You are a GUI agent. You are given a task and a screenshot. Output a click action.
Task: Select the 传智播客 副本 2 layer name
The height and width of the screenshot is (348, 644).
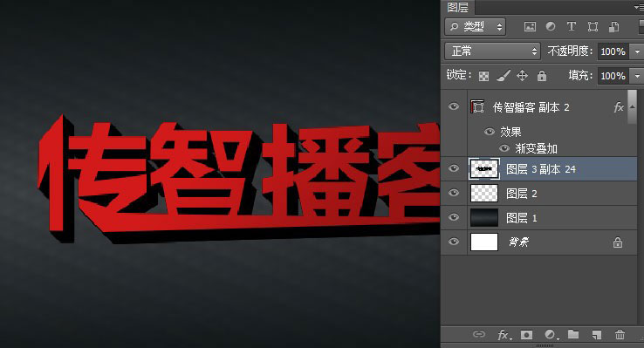click(531, 107)
